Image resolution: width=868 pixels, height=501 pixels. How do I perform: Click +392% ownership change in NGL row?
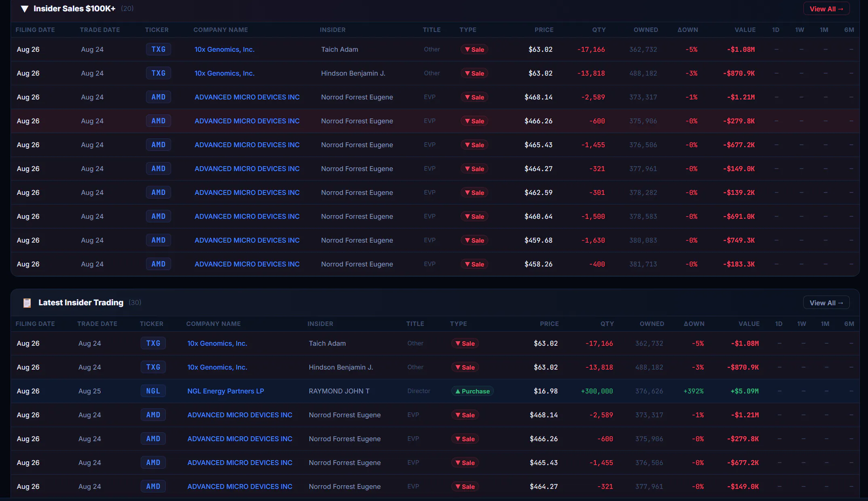point(694,391)
